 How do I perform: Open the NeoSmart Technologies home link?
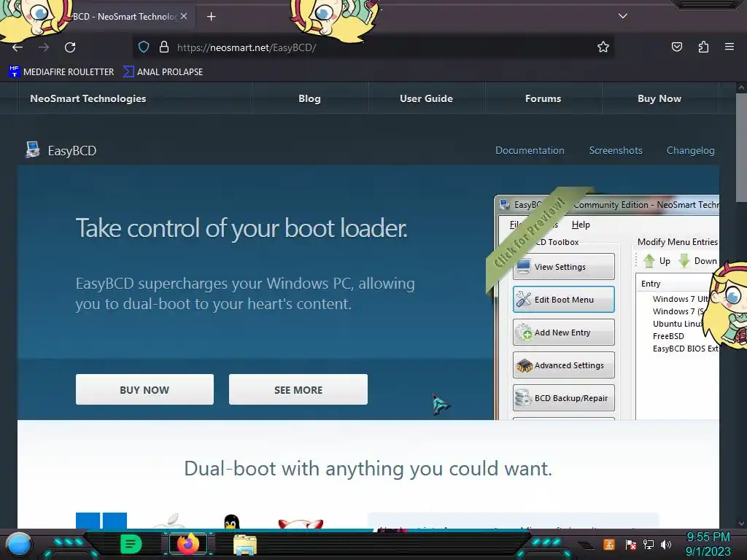88,98
